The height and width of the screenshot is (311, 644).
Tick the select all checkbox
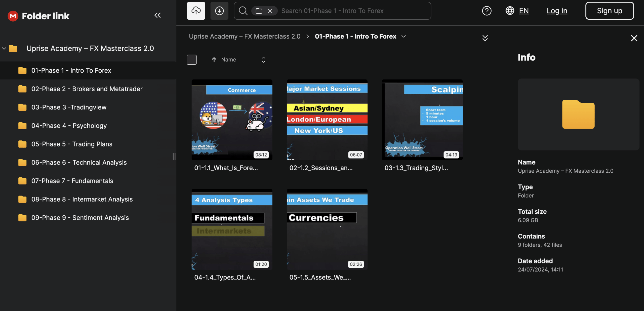point(191,60)
